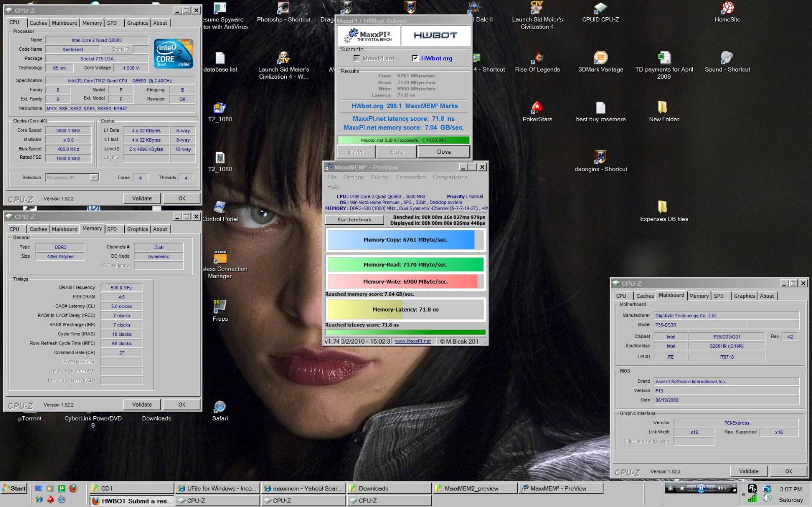
Task: Click the Internet Explorer quick launch icon
Action: (x=39, y=499)
